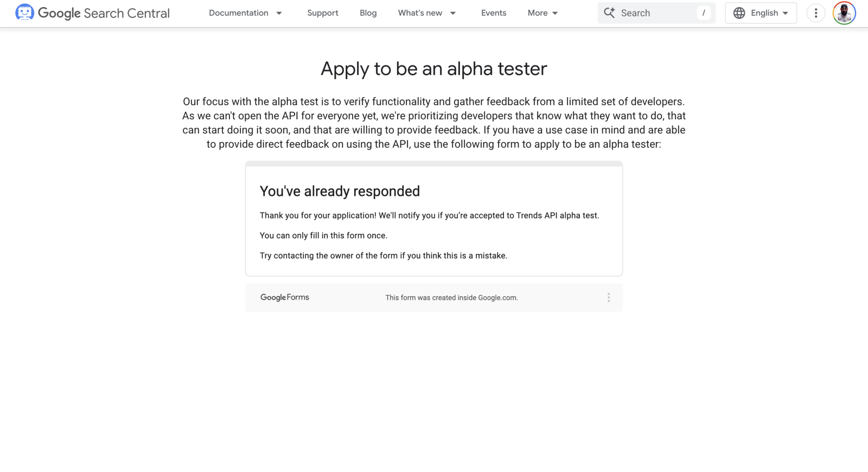Open the Events page
The image size is (868, 472).
click(494, 13)
